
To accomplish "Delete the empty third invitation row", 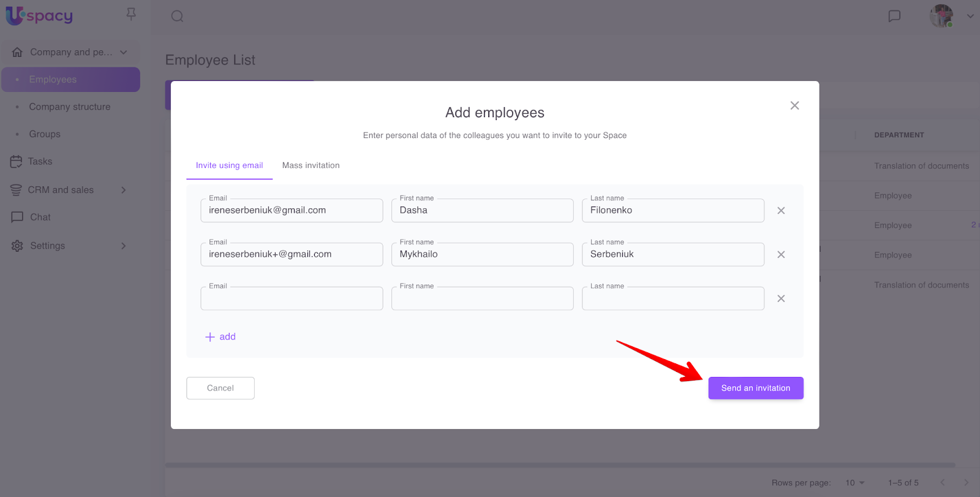I will 781,299.
